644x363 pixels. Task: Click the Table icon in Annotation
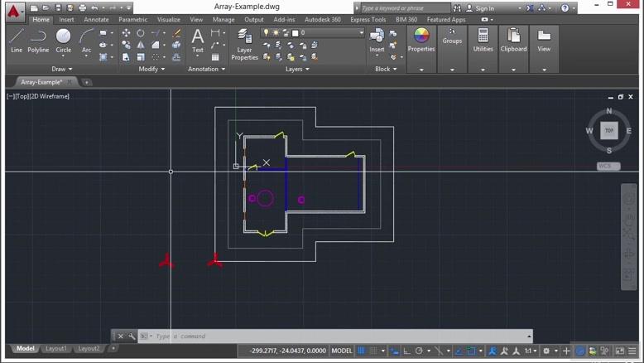215,57
